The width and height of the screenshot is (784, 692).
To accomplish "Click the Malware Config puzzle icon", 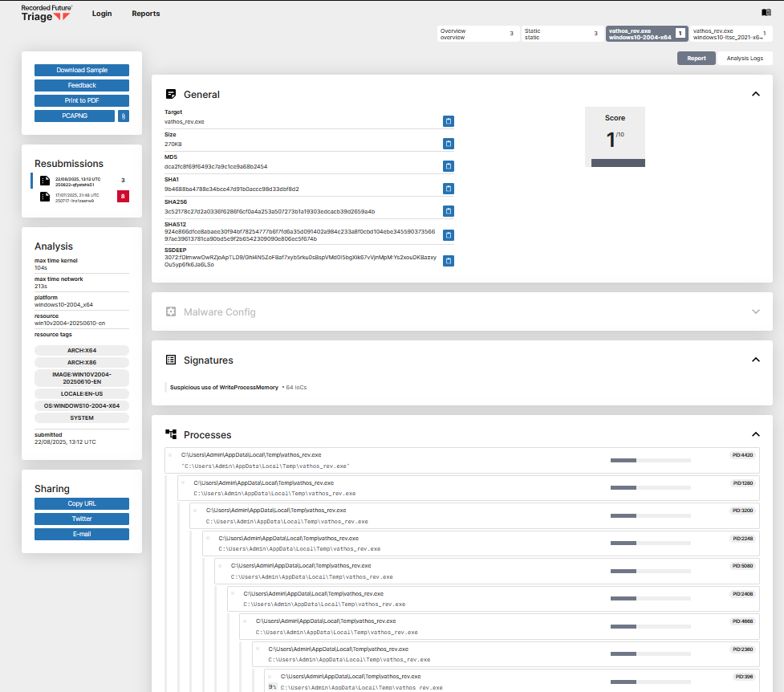I will [171, 311].
